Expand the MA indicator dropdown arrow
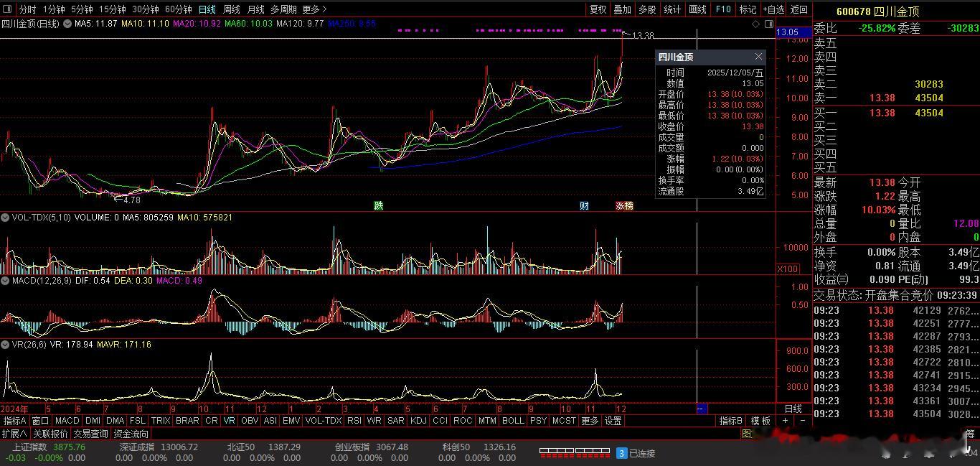 pos(67,24)
